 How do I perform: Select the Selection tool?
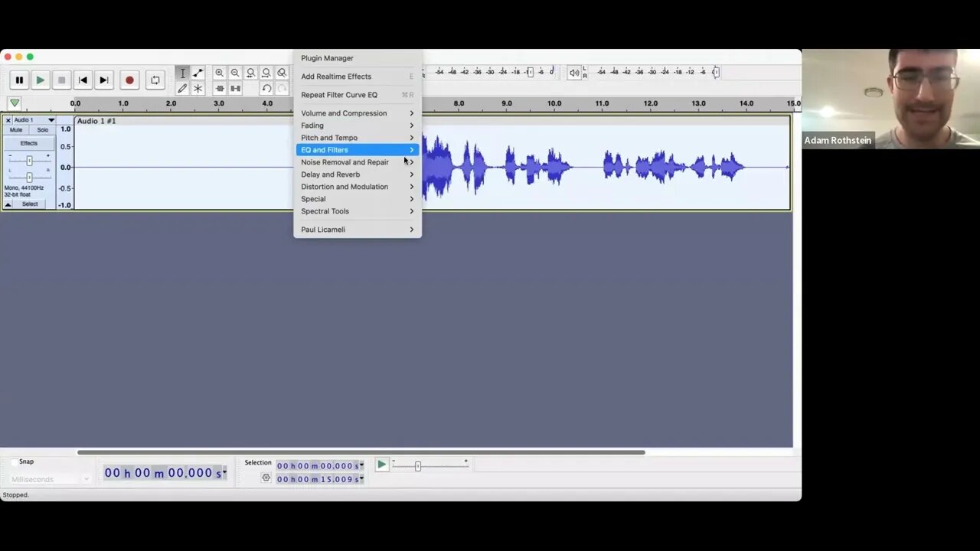click(x=182, y=73)
